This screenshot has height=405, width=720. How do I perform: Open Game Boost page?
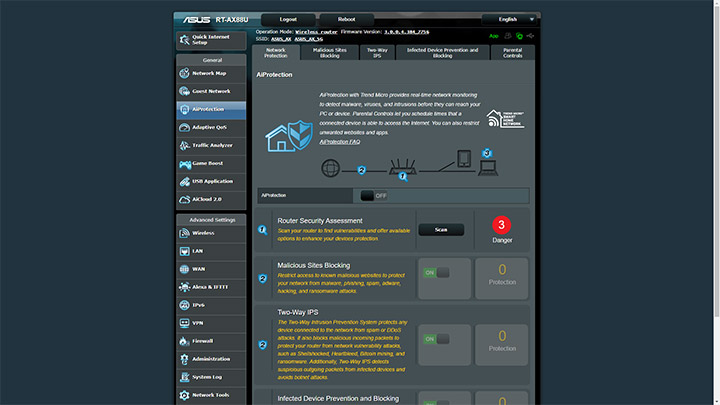coord(211,163)
